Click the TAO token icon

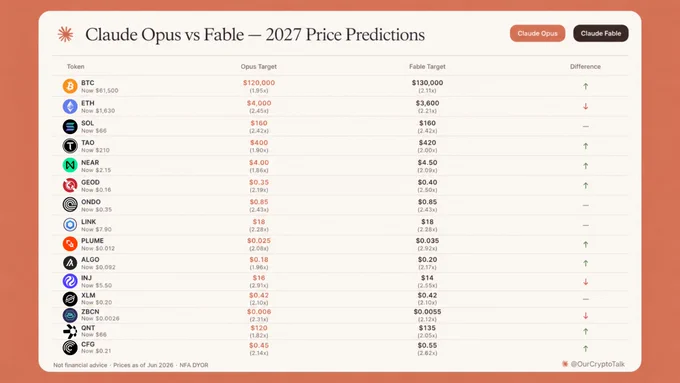pyautogui.click(x=70, y=146)
